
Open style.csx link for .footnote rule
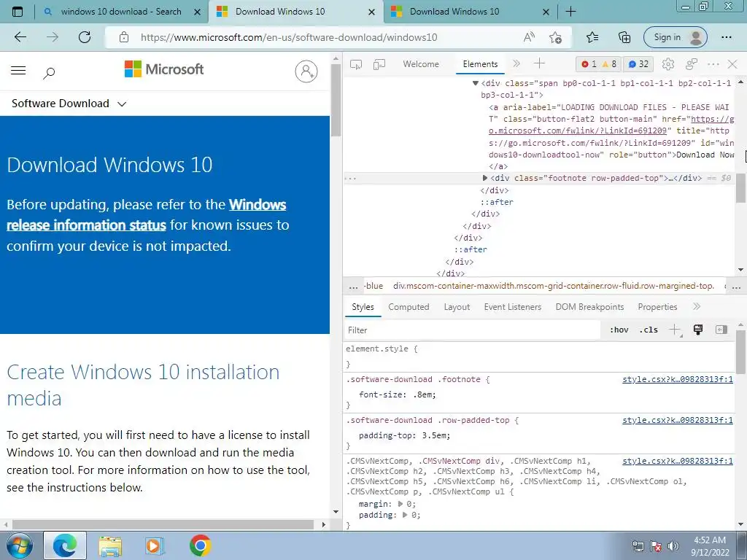pyautogui.click(x=678, y=379)
